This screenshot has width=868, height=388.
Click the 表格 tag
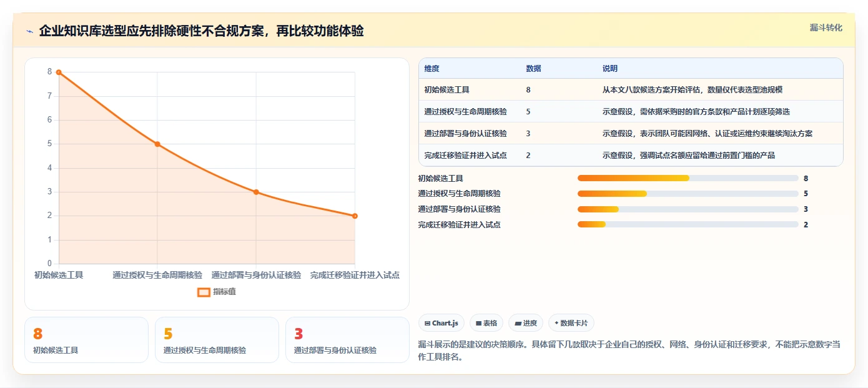486,323
